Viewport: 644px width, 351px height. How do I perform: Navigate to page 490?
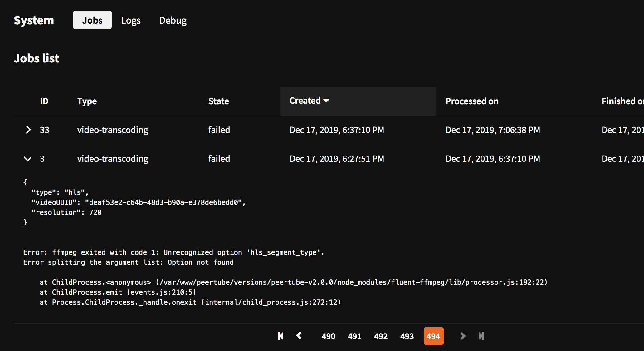pos(328,336)
